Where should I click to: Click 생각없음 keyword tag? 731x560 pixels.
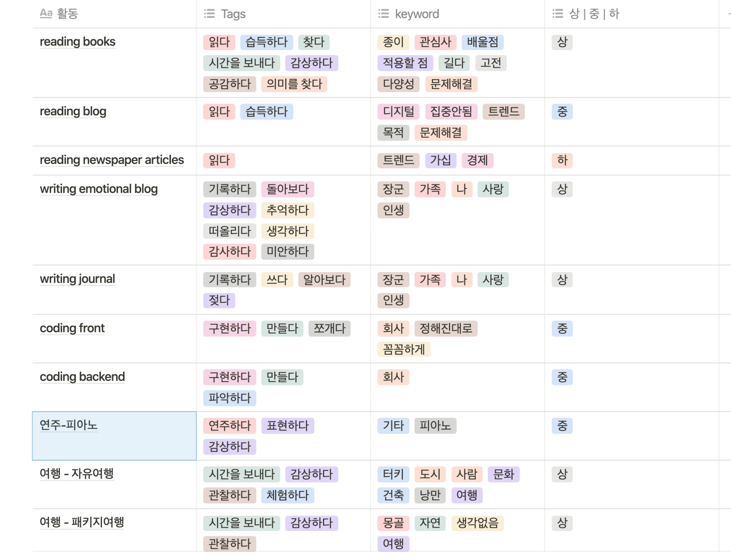tap(477, 523)
